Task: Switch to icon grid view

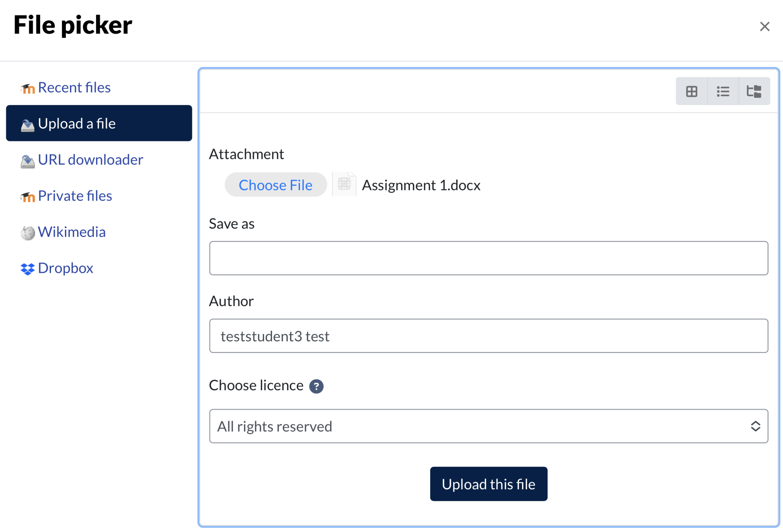Action: (x=691, y=91)
